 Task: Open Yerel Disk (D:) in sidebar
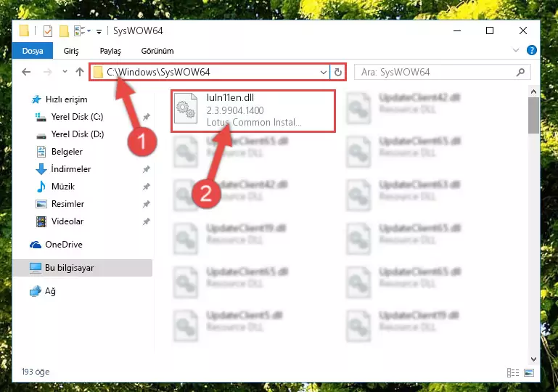(x=77, y=134)
